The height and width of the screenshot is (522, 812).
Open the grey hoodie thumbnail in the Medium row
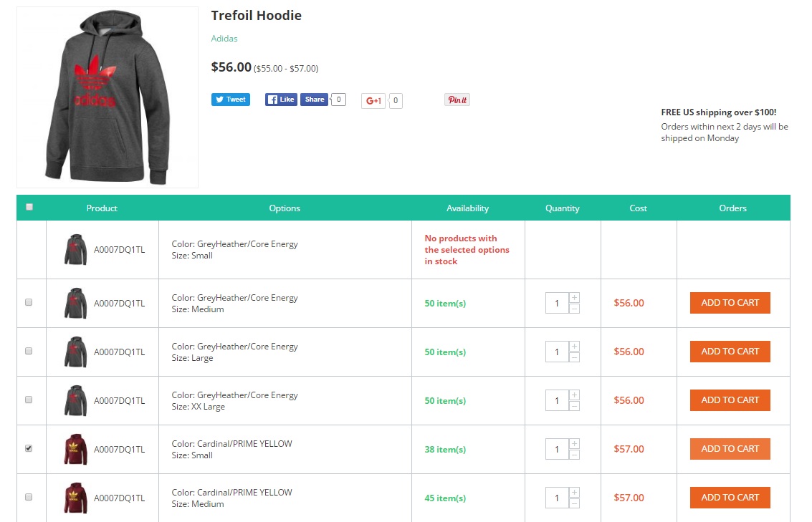(x=75, y=303)
